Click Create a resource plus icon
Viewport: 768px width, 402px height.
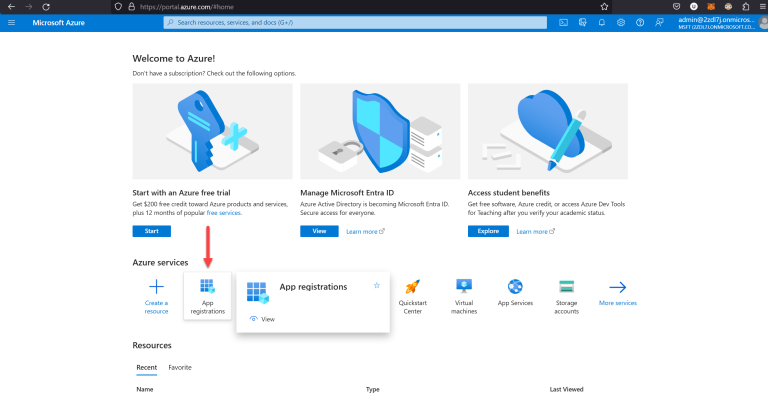click(156, 287)
